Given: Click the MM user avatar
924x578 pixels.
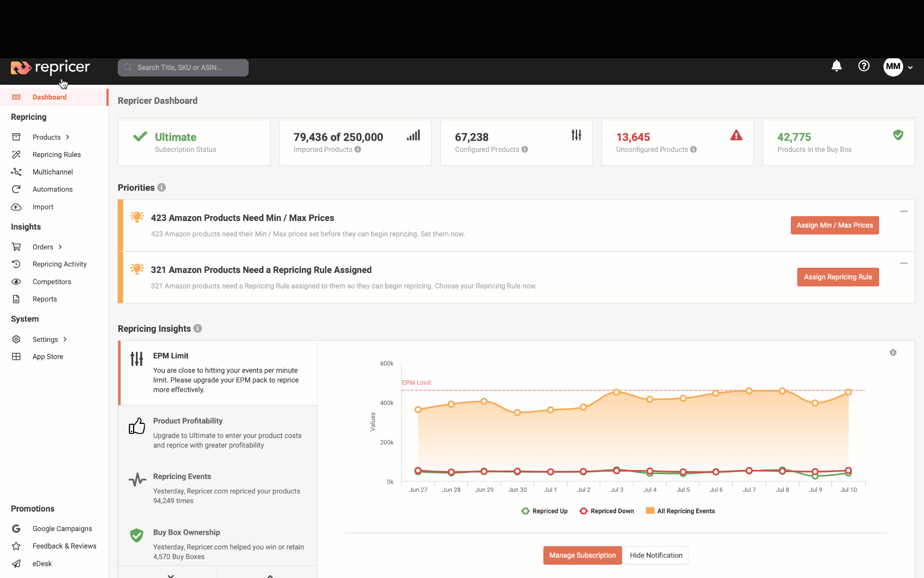Looking at the screenshot, I should point(893,66).
